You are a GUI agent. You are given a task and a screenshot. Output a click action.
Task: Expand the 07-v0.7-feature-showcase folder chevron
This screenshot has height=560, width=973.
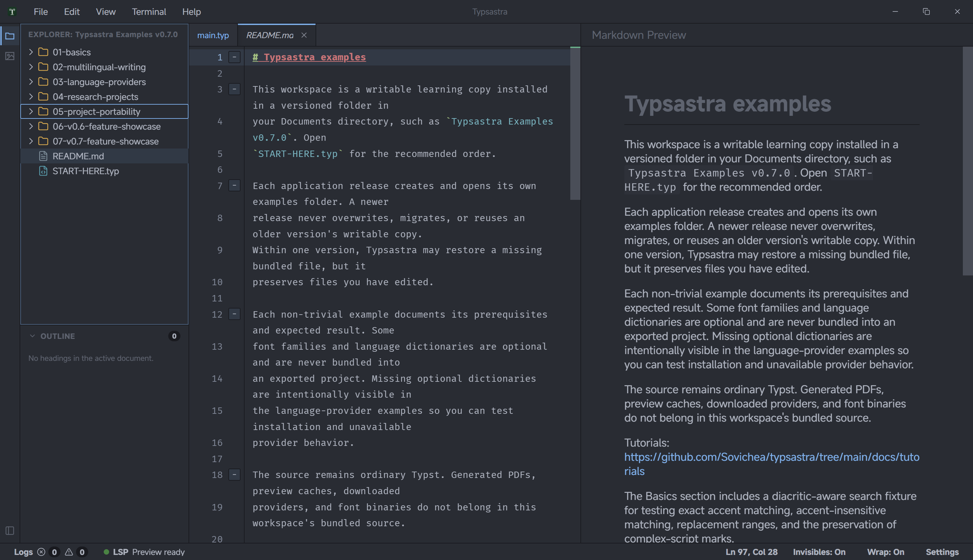31,141
